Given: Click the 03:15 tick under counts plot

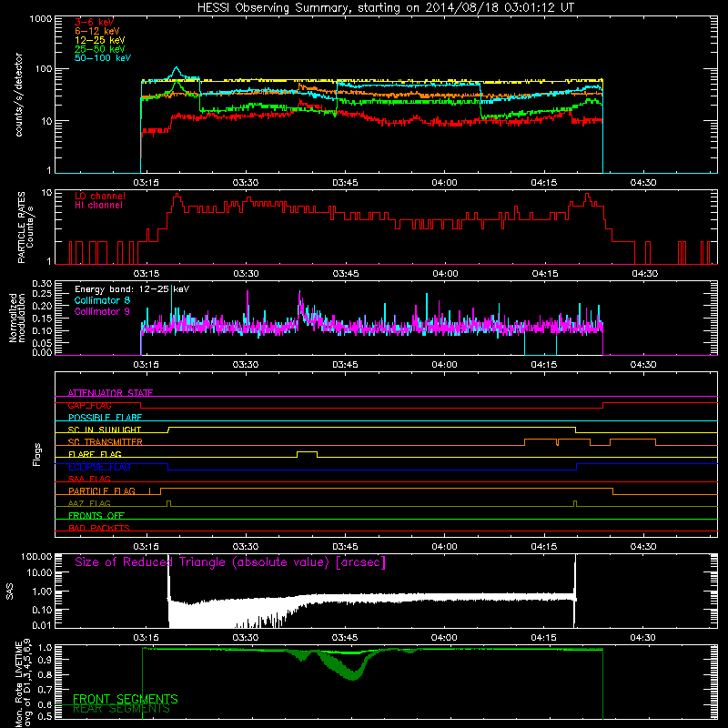Looking at the screenshot, I should point(146,183).
